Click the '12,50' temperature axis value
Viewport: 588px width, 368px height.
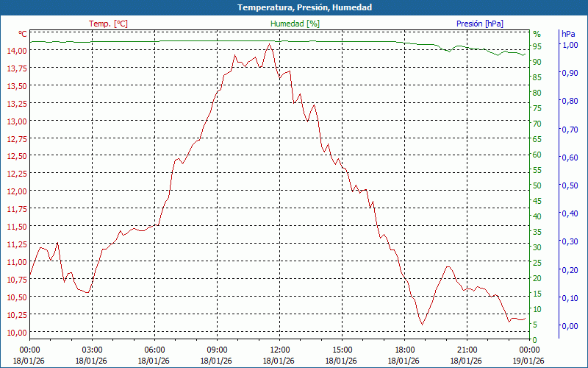17,156
